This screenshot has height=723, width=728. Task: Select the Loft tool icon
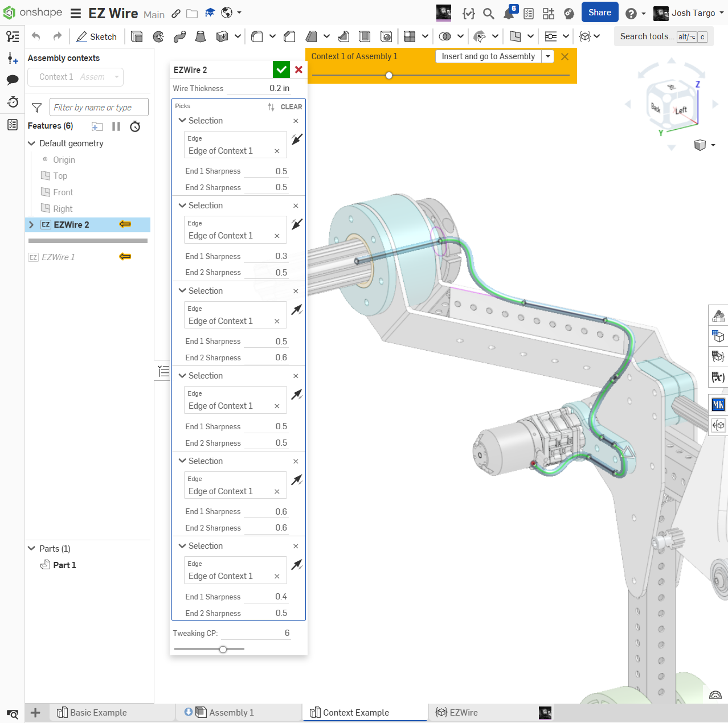pos(201,36)
